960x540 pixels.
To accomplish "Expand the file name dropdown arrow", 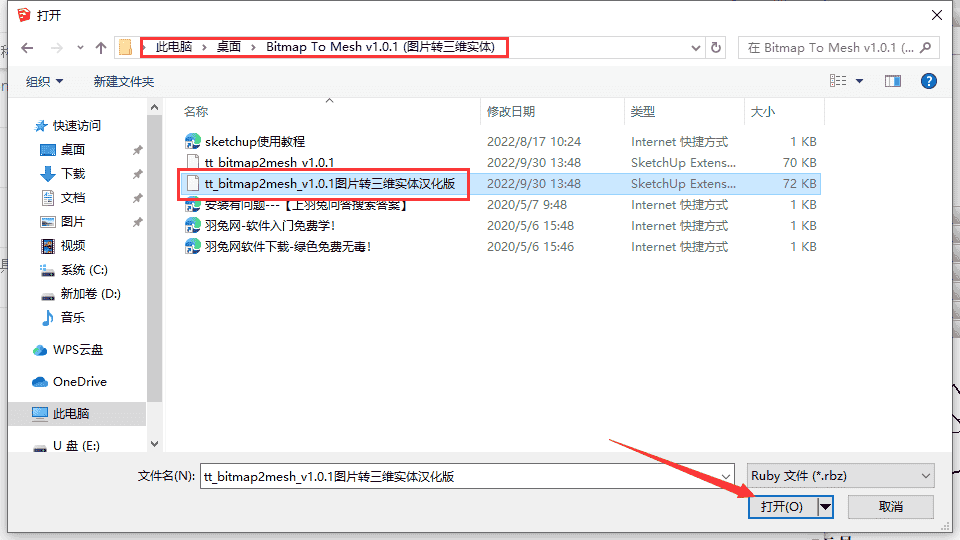I will click(x=726, y=476).
